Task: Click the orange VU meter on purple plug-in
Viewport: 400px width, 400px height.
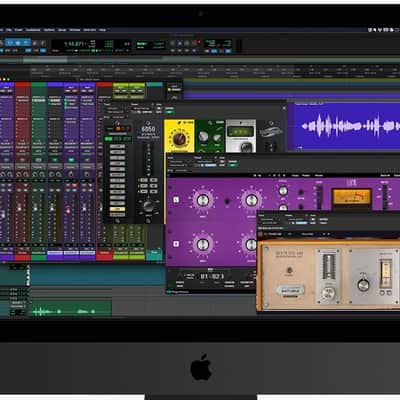Action: pyautogui.click(x=351, y=197)
